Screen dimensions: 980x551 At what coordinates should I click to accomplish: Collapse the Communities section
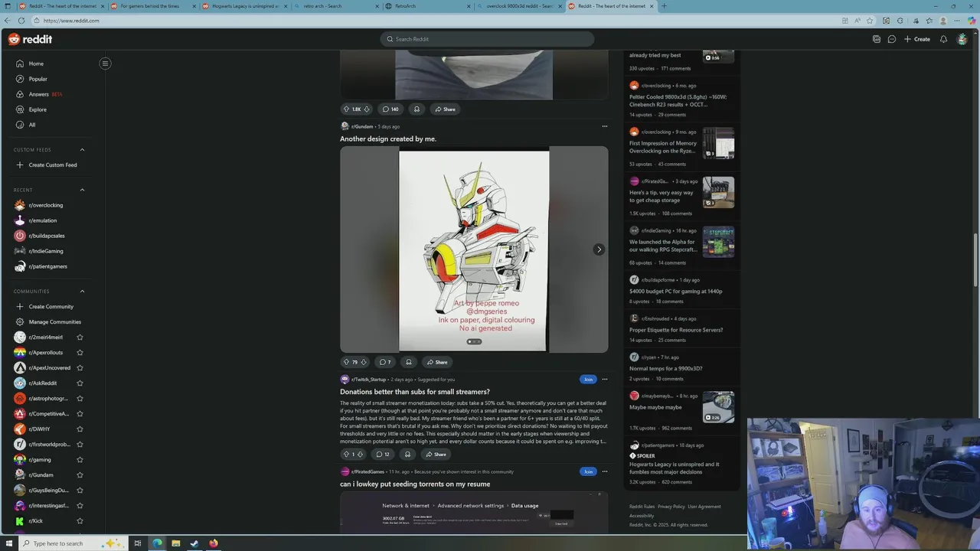82,291
